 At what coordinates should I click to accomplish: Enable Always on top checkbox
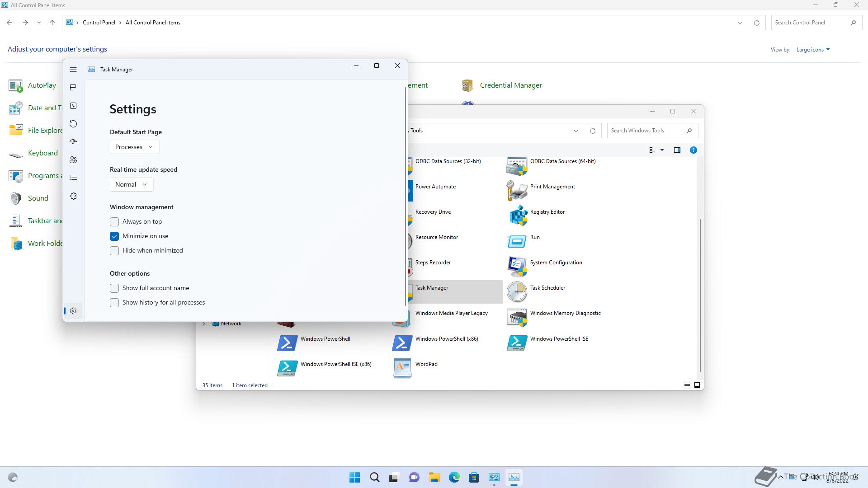pyautogui.click(x=114, y=222)
